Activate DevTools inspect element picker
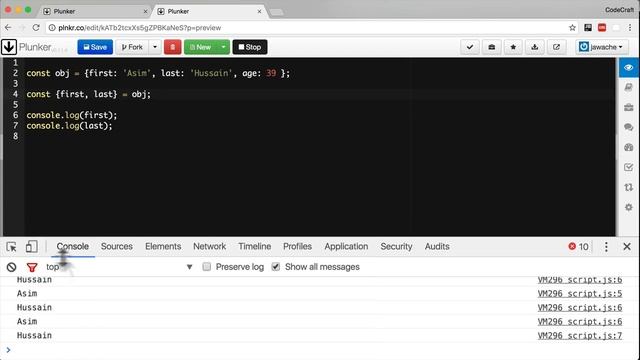Image resolution: width=640 pixels, height=360 pixels. click(11, 247)
